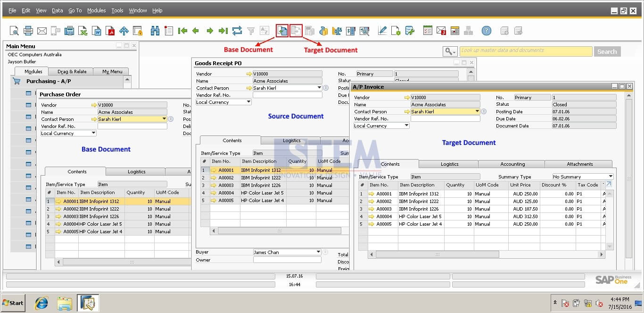Image resolution: width=644 pixels, height=313 pixels.
Task: Go to the next record arrow
Action: [210, 31]
